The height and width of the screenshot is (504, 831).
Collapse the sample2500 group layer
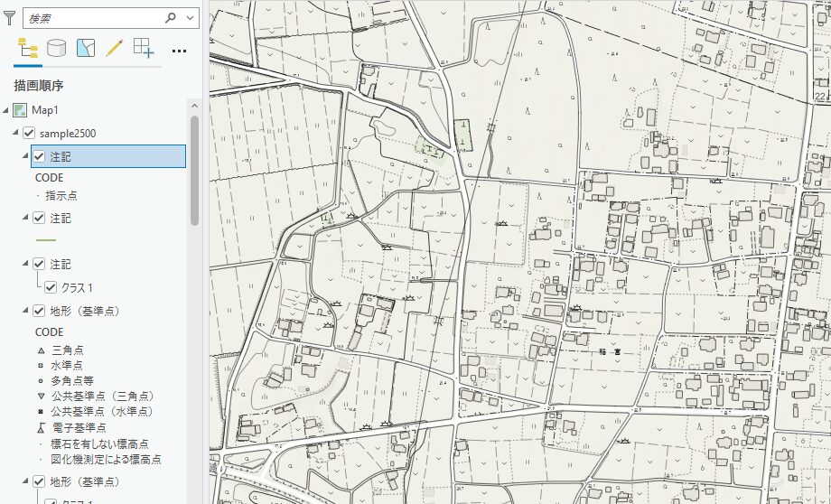(x=15, y=134)
